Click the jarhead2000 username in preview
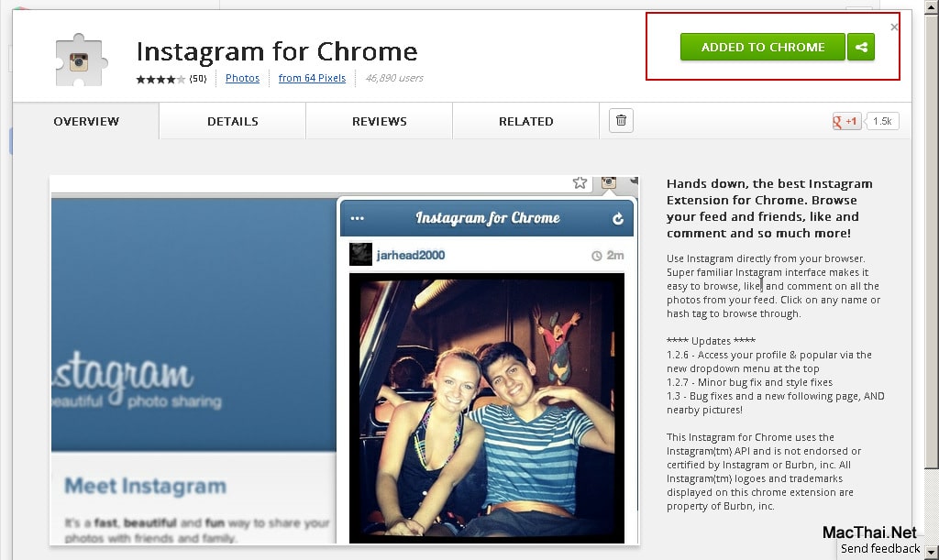 411,255
